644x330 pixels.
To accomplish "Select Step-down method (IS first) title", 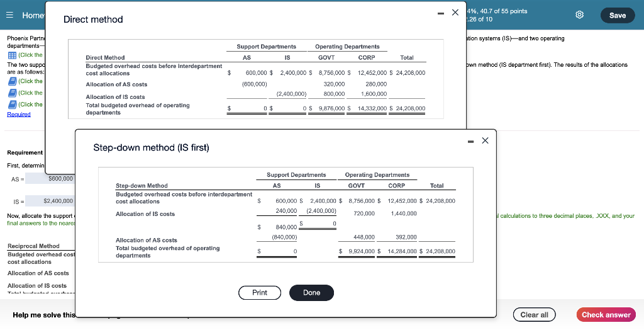I will point(152,147).
